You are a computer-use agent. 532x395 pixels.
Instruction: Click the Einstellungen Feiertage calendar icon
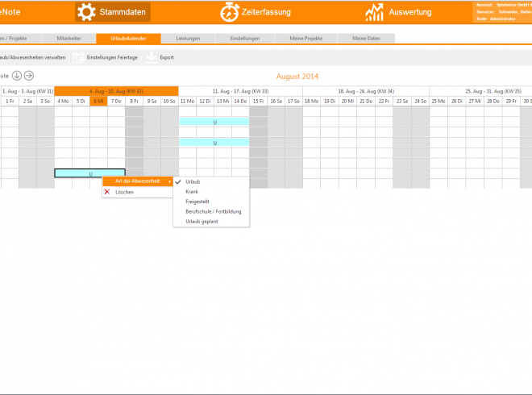tap(78, 57)
